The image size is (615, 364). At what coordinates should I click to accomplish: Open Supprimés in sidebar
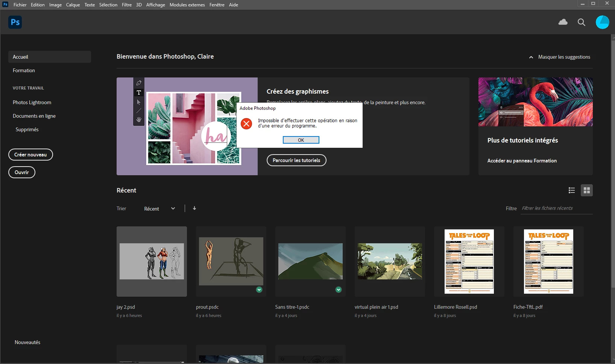(x=27, y=129)
